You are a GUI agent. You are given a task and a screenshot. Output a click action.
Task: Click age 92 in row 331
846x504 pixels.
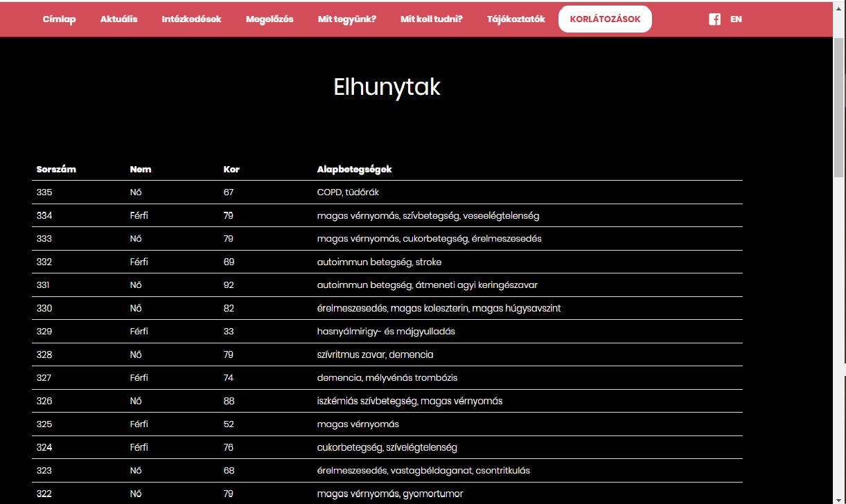coord(229,285)
